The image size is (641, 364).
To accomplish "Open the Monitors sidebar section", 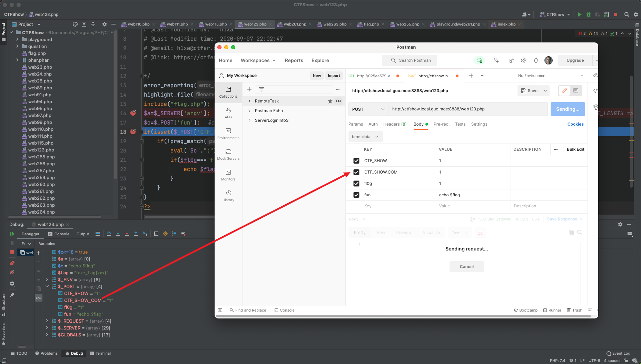I will (x=228, y=175).
